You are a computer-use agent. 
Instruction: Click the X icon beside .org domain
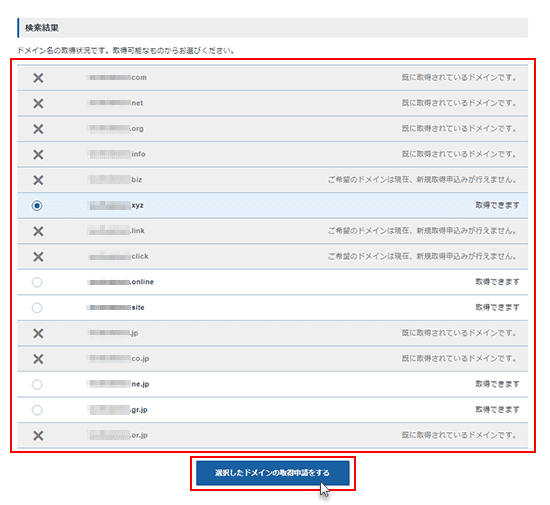click(38, 129)
